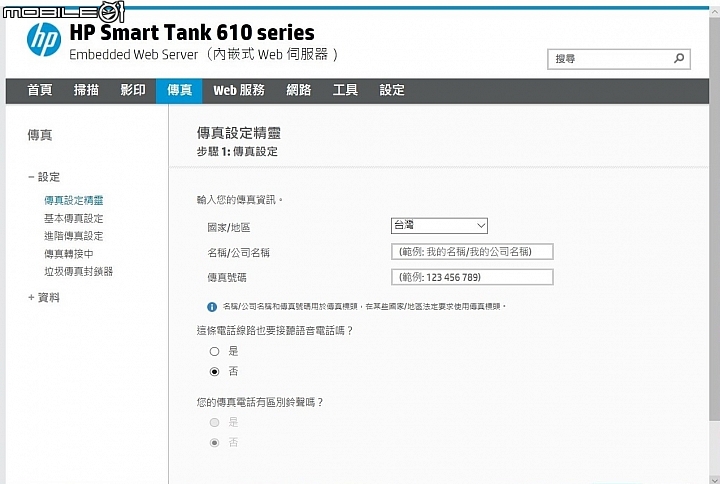Open 基本傳真設定 in sidebar
720x484 pixels.
click(x=73, y=218)
